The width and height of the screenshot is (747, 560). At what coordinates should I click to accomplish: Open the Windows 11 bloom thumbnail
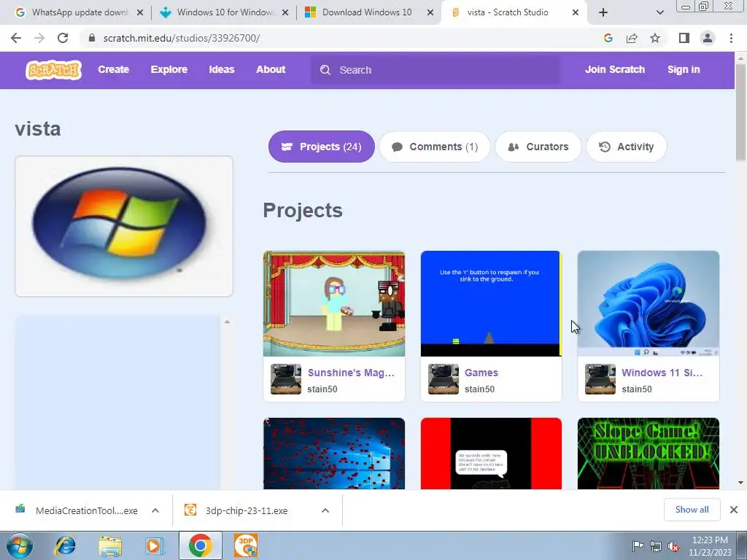click(649, 304)
